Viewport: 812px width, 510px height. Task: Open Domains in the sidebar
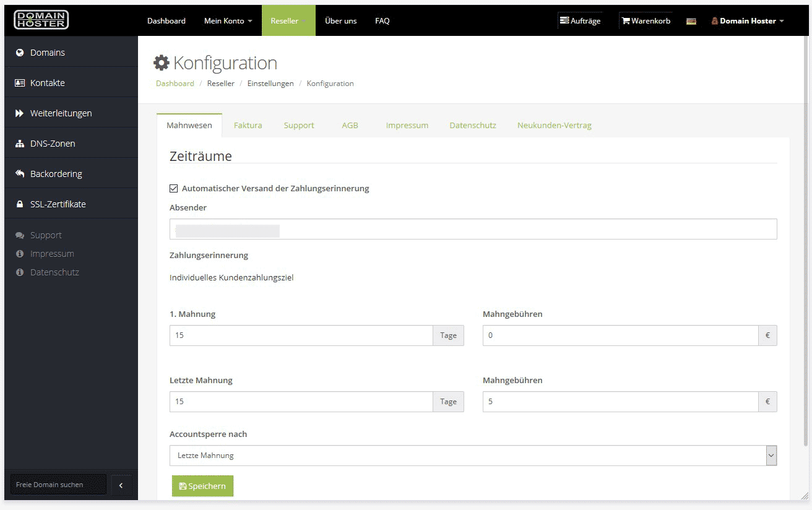pyautogui.click(x=71, y=53)
